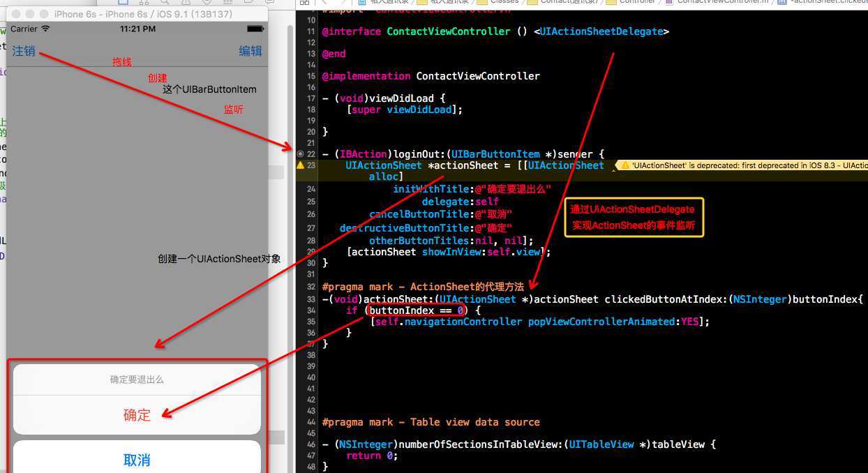Image resolution: width=868 pixels, height=473 pixels.
Task: Click the '[super viewDidLoad];' statement
Action: [x=404, y=110]
